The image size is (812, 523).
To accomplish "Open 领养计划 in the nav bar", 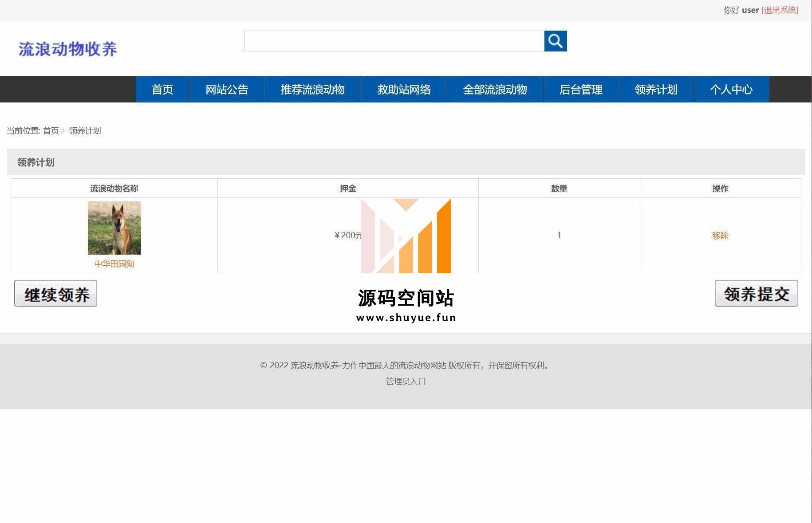I will (656, 89).
